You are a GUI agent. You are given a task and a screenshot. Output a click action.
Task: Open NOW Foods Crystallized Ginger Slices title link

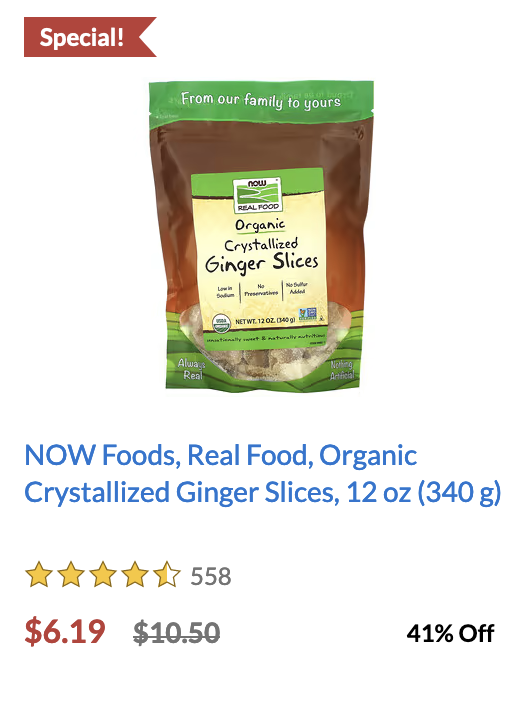[x=262, y=474]
